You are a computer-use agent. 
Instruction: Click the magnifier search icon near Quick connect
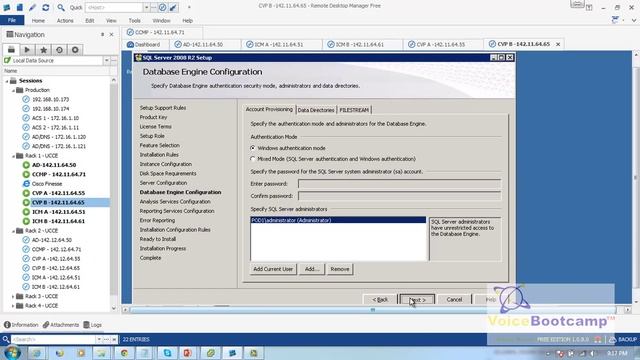click(x=61, y=7)
